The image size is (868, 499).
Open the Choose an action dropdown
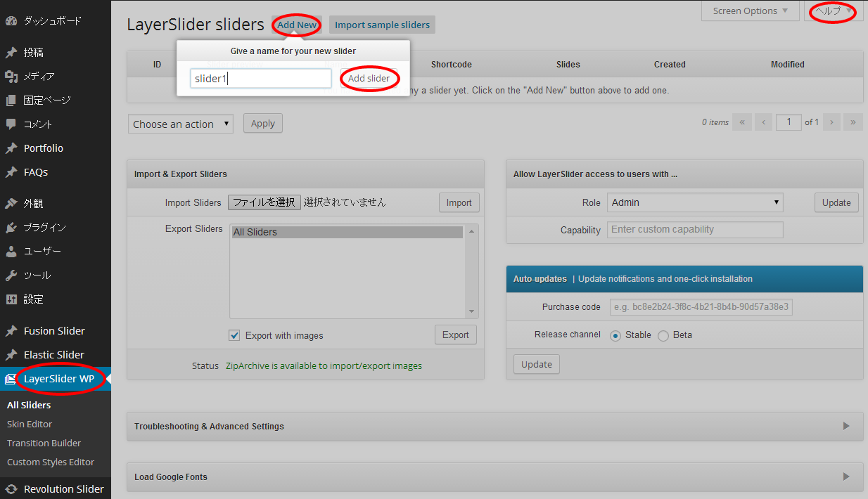pos(181,124)
